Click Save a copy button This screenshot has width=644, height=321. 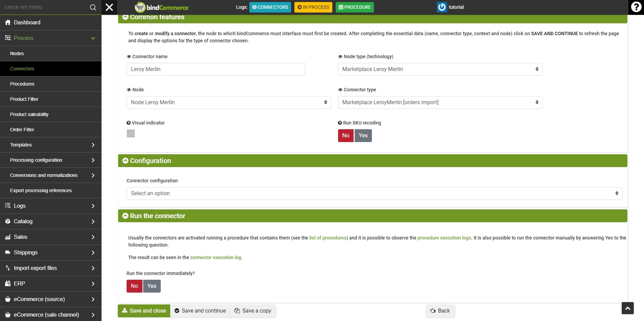click(253, 311)
